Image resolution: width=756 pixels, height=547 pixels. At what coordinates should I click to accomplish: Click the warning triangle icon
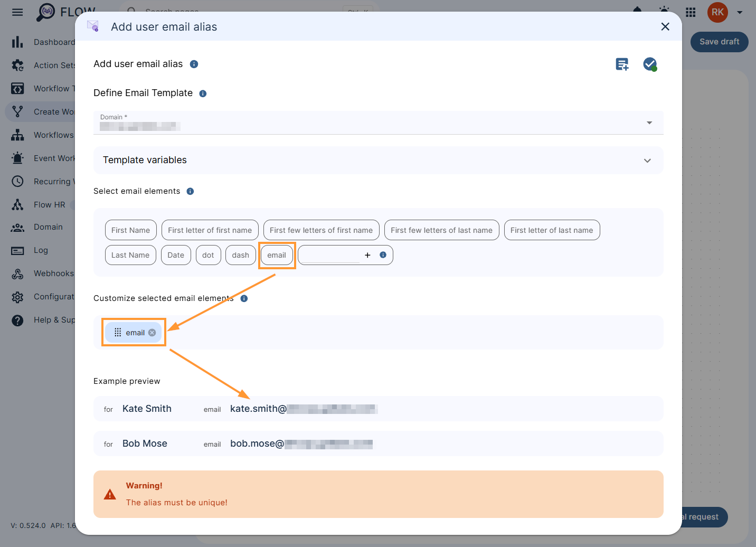coord(110,494)
